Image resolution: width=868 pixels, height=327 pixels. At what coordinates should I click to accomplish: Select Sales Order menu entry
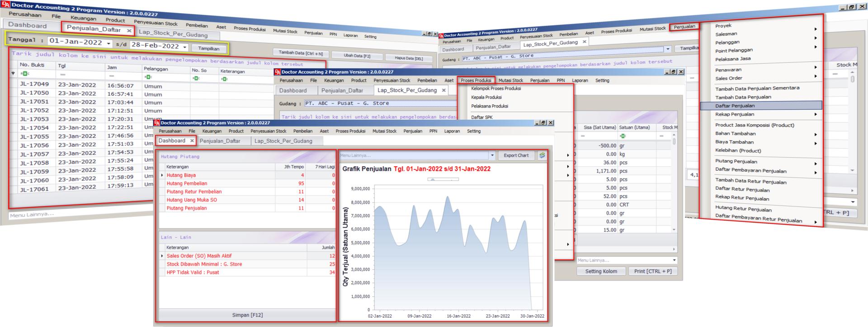click(x=728, y=78)
